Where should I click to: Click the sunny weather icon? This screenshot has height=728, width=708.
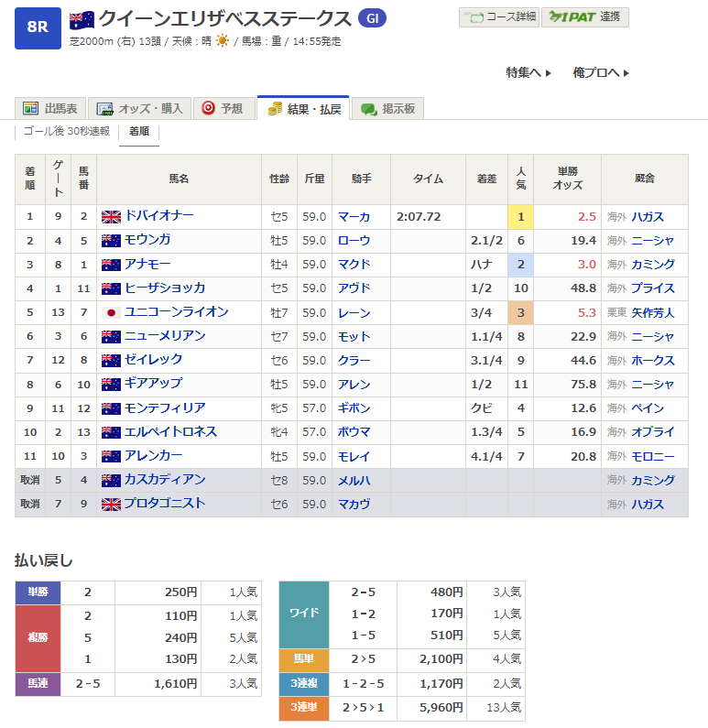[222, 42]
